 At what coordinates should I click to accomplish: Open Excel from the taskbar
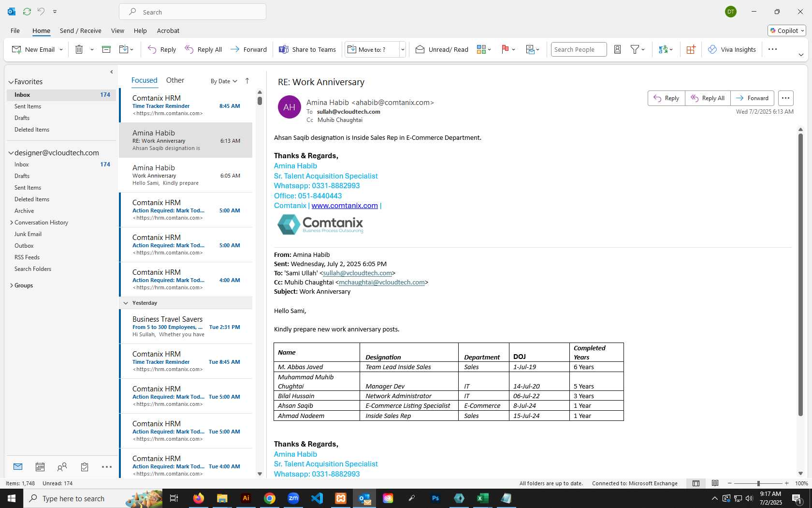tap(482, 498)
